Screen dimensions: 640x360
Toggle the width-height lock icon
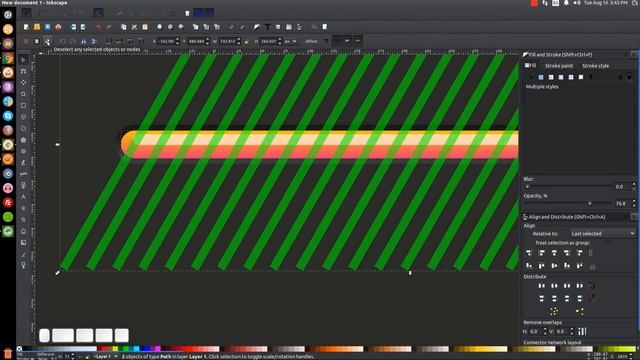click(x=246, y=41)
